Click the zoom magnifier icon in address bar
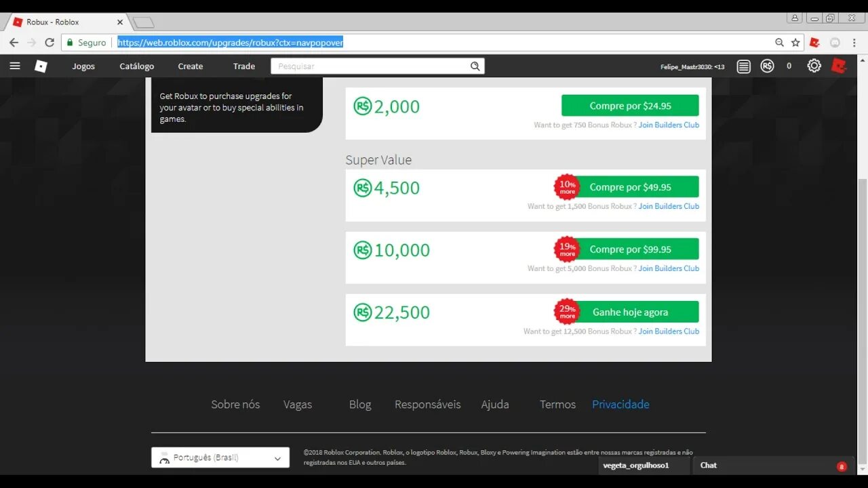Image resolution: width=868 pixels, height=488 pixels. click(x=780, y=42)
